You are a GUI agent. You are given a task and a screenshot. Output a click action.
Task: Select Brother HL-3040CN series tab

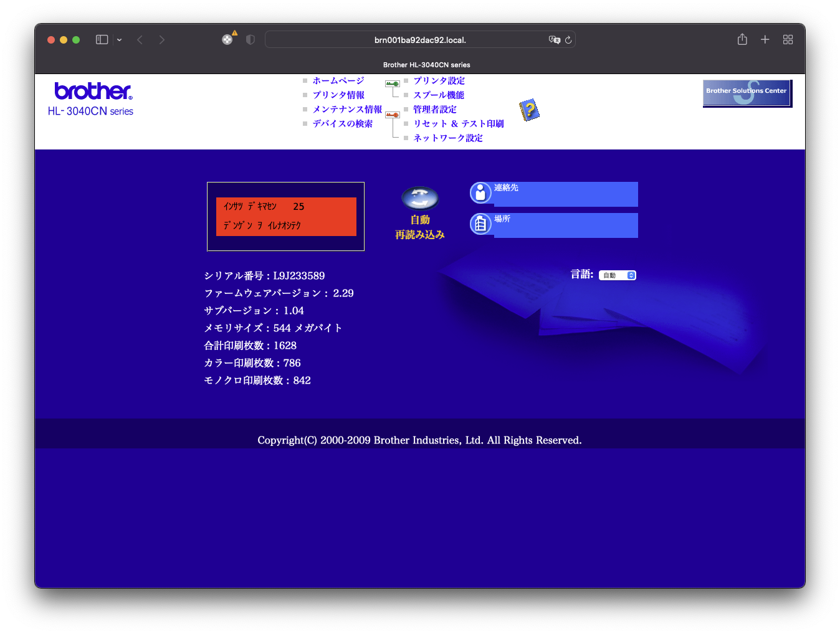(x=427, y=65)
